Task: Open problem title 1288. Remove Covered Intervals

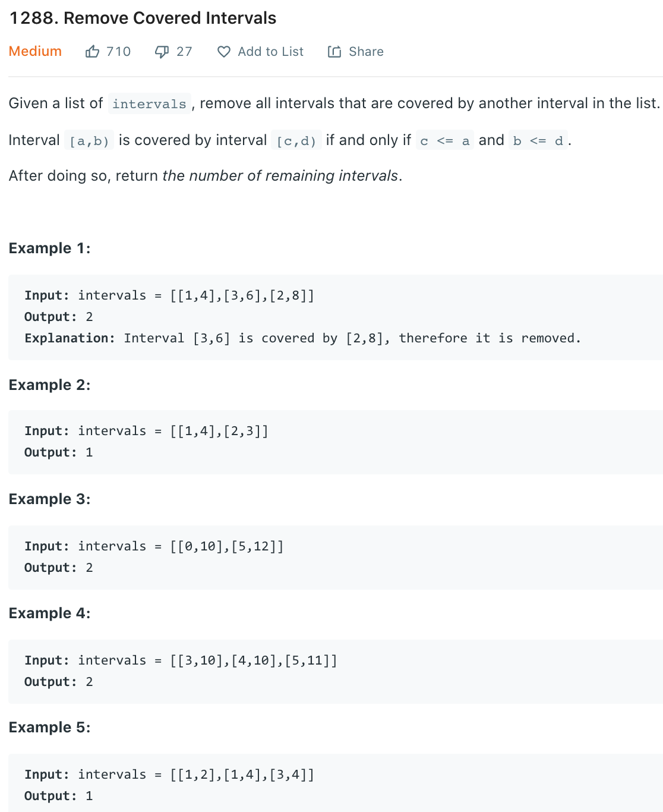Action: (143, 18)
